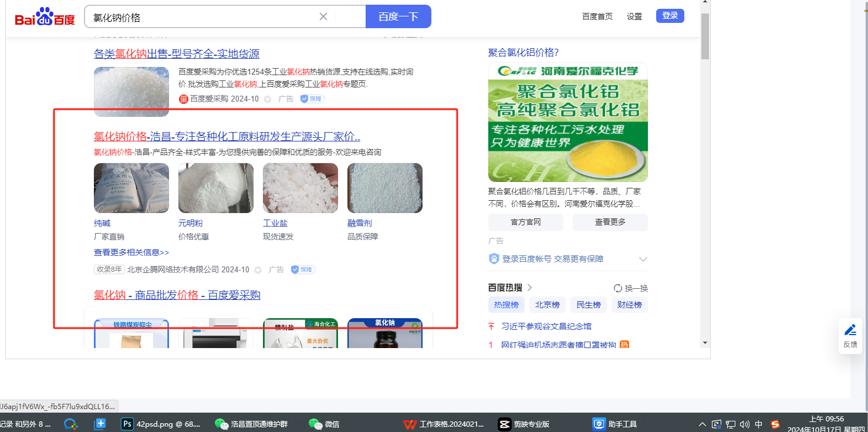Click 查看更多相关信息>> link
Image resolution: width=868 pixels, height=432 pixels.
pos(131,252)
